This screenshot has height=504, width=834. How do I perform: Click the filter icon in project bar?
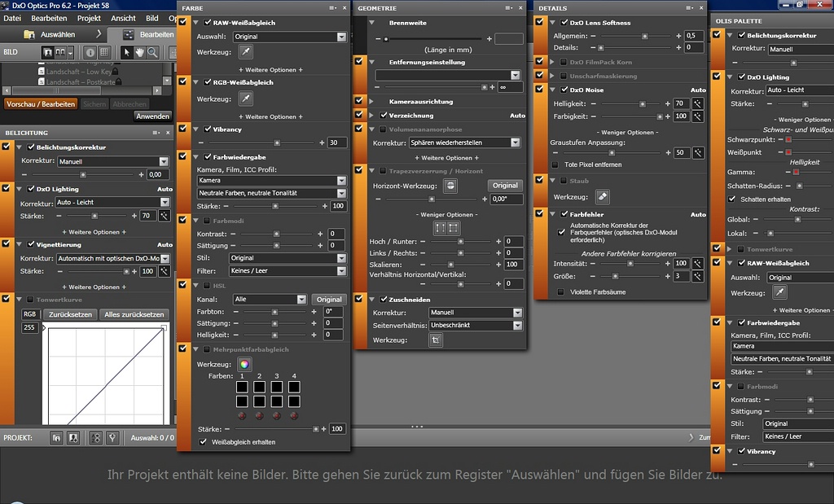[x=112, y=437]
